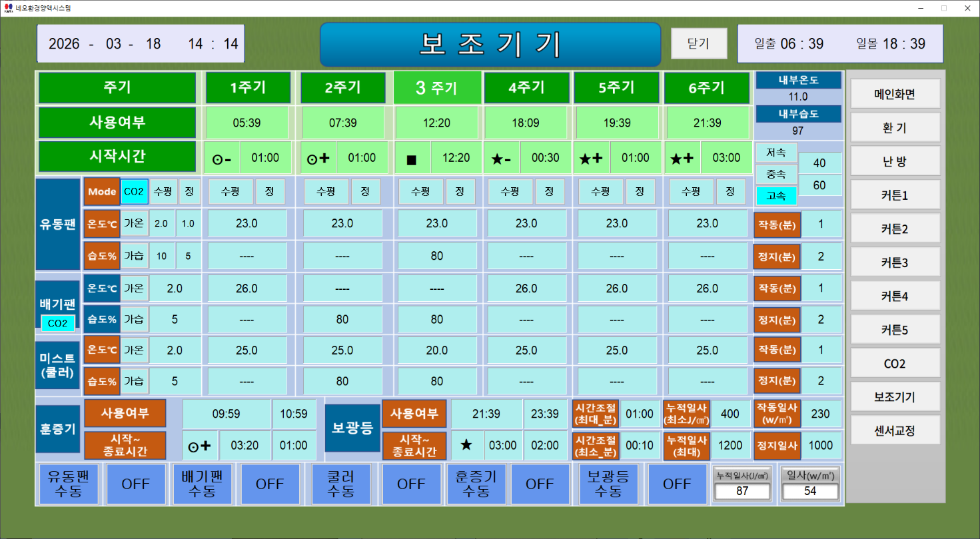Select the highlighted 3 주기 tab
The image size is (980, 539).
[437, 87]
